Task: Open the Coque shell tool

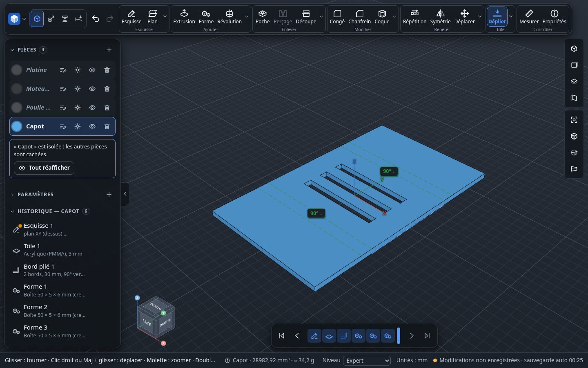Action: [x=382, y=17]
